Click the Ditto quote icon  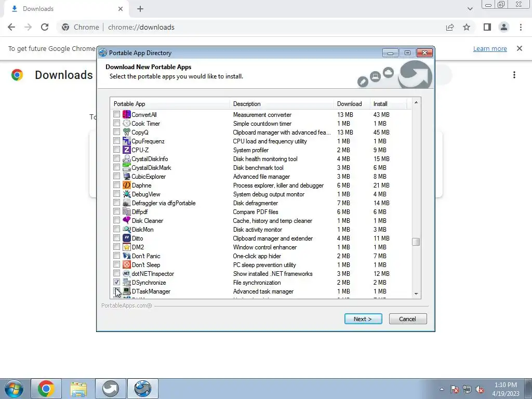pos(127,238)
